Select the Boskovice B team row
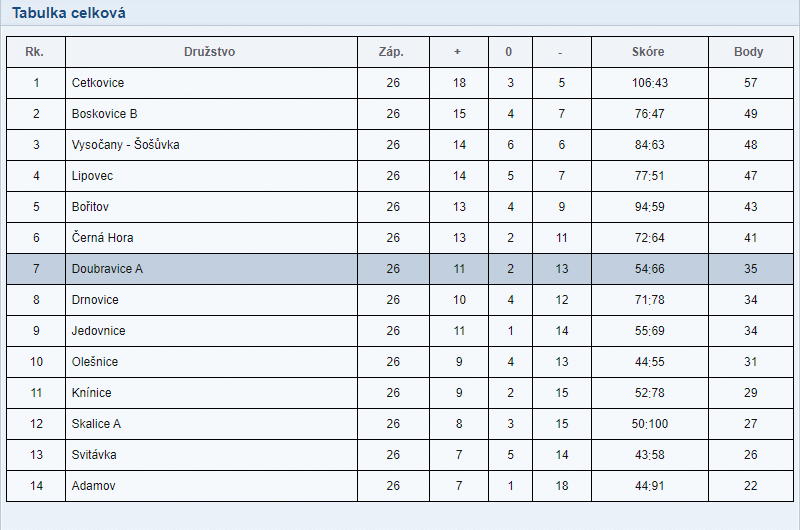The image size is (800, 530). (399, 114)
